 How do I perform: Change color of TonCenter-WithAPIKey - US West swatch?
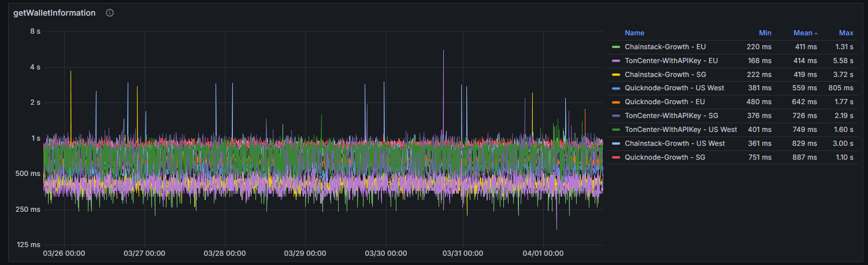click(x=616, y=130)
